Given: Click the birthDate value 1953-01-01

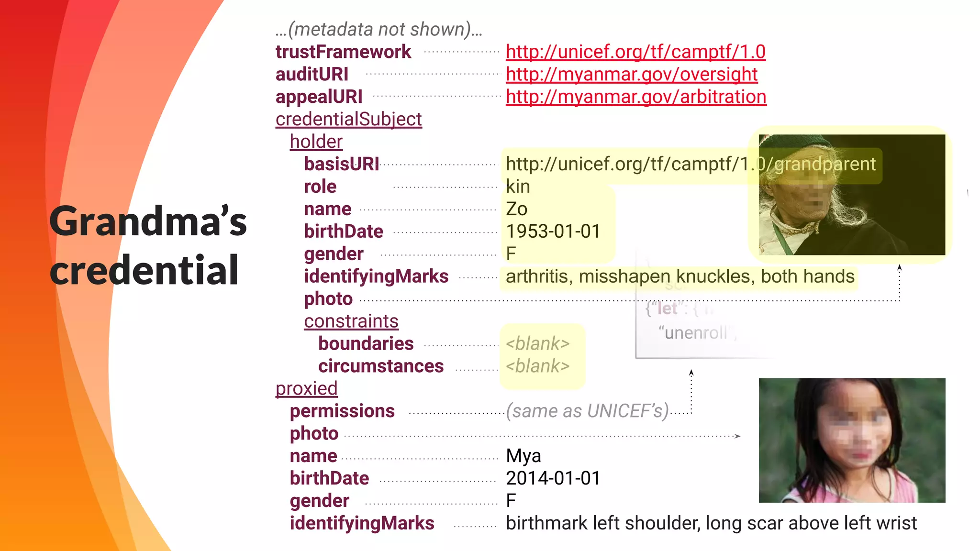Looking at the screenshot, I should pyautogui.click(x=553, y=232).
